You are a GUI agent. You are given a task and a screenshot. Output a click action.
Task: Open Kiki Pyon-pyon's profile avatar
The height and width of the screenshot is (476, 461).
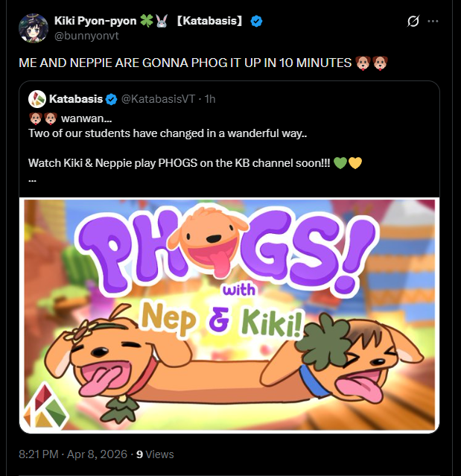(x=34, y=28)
